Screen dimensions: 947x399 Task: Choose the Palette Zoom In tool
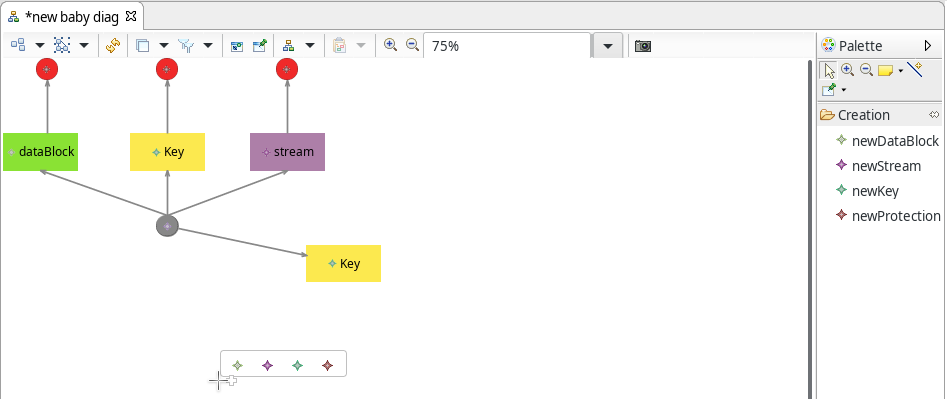click(848, 69)
